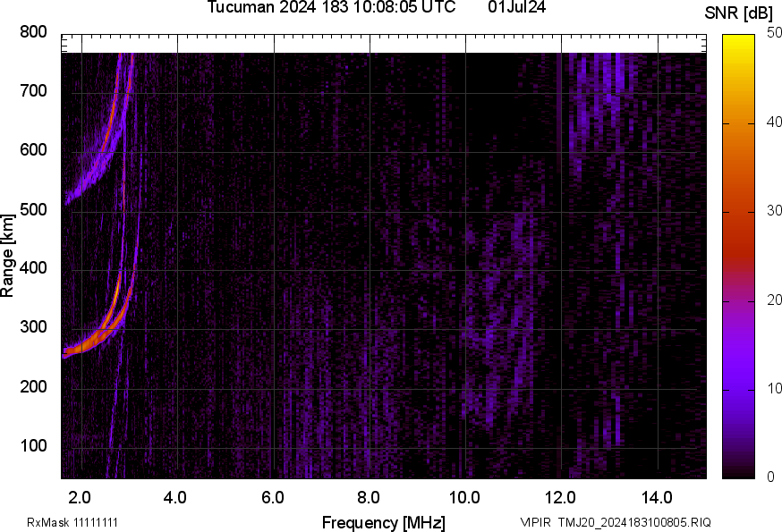Click range axis tick '600'
This screenshot has width=782, height=532.
33,150
